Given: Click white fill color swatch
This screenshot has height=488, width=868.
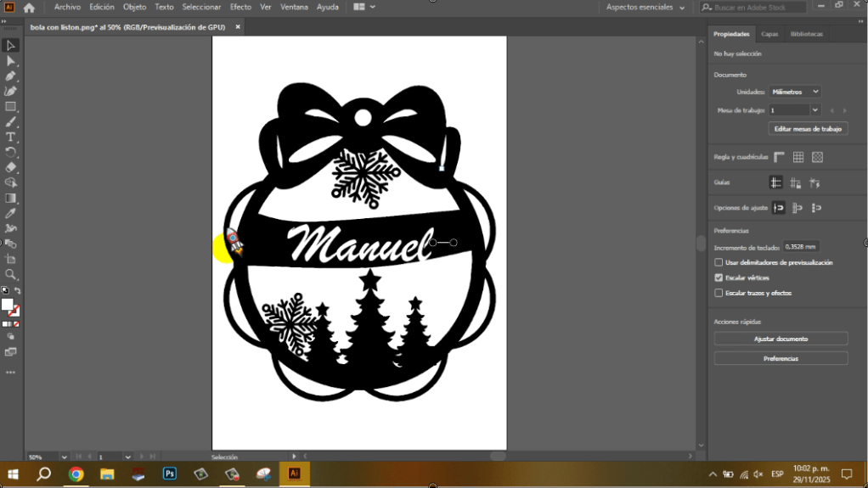Looking at the screenshot, I should tap(7, 305).
